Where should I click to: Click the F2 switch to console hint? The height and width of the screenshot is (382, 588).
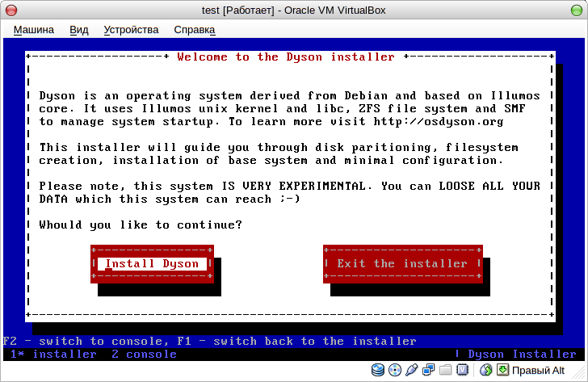coord(82,341)
